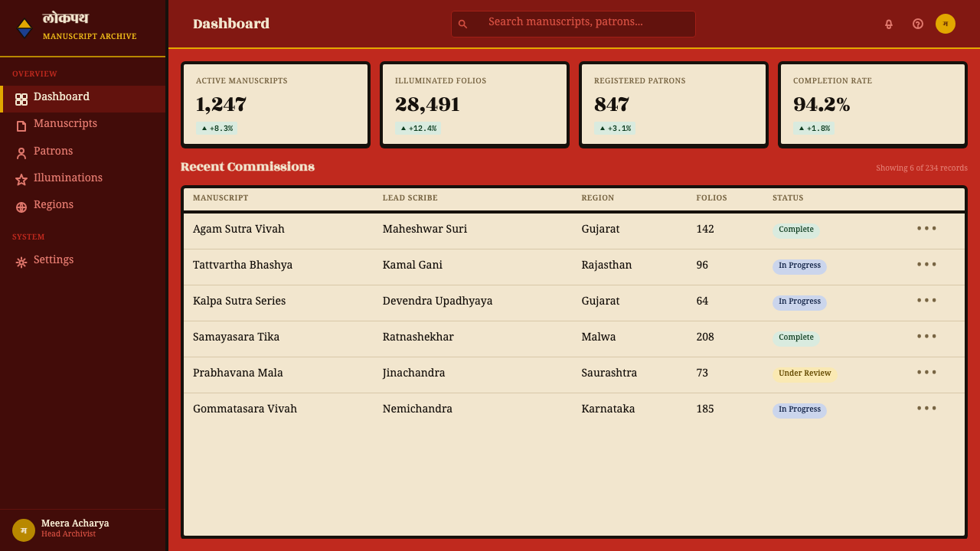The width and height of the screenshot is (980, 551).
Task: Open row actions for Prabhavana Mala
Action: pyautogui.click(x=926, y=373)
